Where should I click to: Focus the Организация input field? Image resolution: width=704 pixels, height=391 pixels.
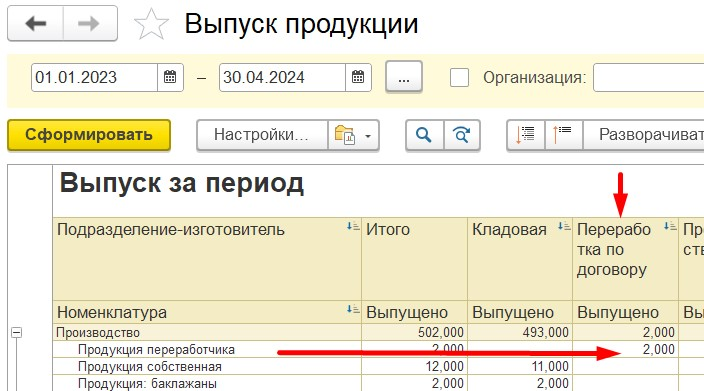pos(648,77)
